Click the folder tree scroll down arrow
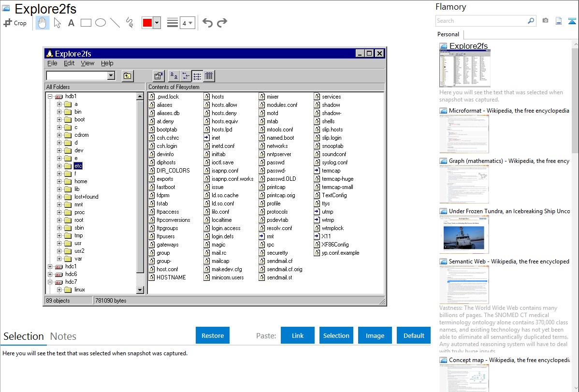Viewport: 579px width, 392px height. 140,290
